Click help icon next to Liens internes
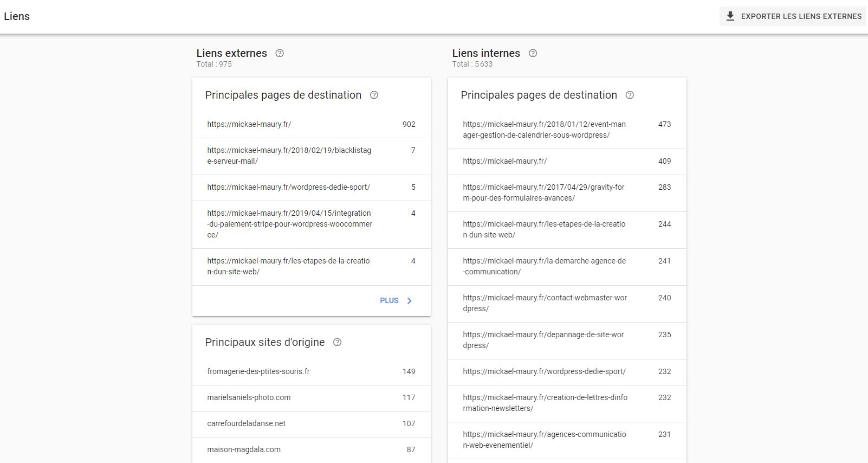868x463 pixels. 533,53
